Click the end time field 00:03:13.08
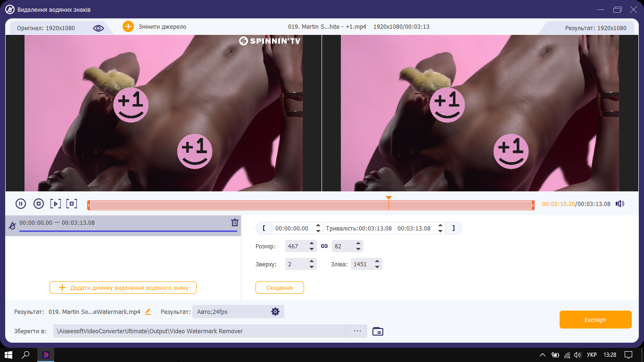This screenshot has width=644, height=362. (x=414, y=229)
